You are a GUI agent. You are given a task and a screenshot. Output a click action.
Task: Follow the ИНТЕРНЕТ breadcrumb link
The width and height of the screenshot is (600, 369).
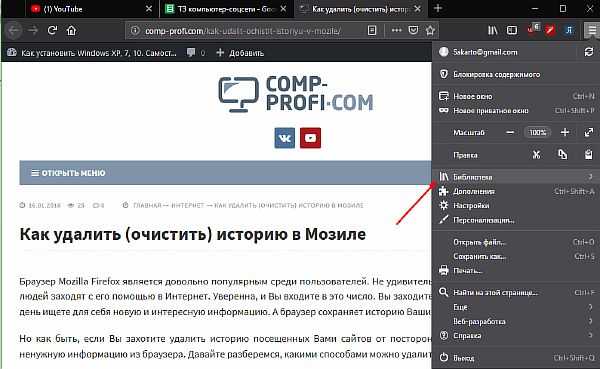[x=188, y=206]
